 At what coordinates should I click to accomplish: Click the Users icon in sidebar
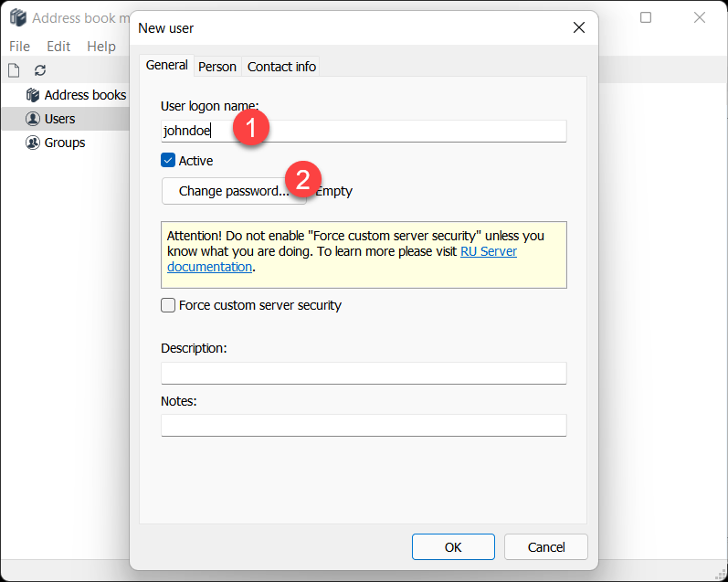(x=33, y=119)
